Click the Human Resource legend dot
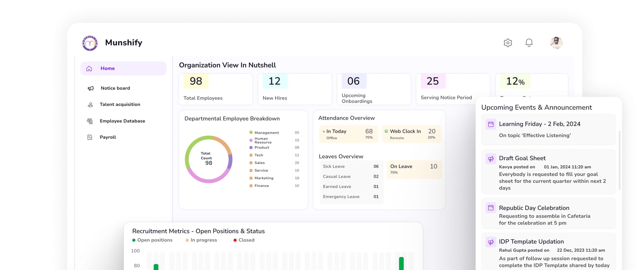 click(x=251, y=140)
